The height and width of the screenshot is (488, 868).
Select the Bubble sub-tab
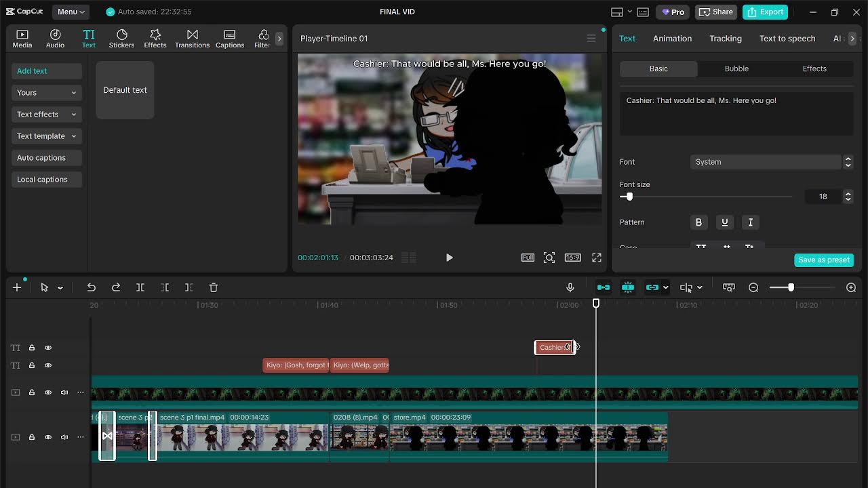[x=736, y=68]
